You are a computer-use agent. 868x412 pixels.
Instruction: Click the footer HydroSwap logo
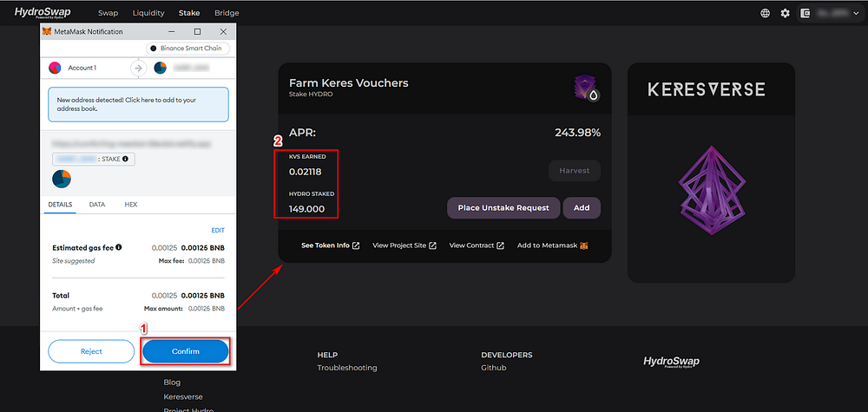[672, 363]
